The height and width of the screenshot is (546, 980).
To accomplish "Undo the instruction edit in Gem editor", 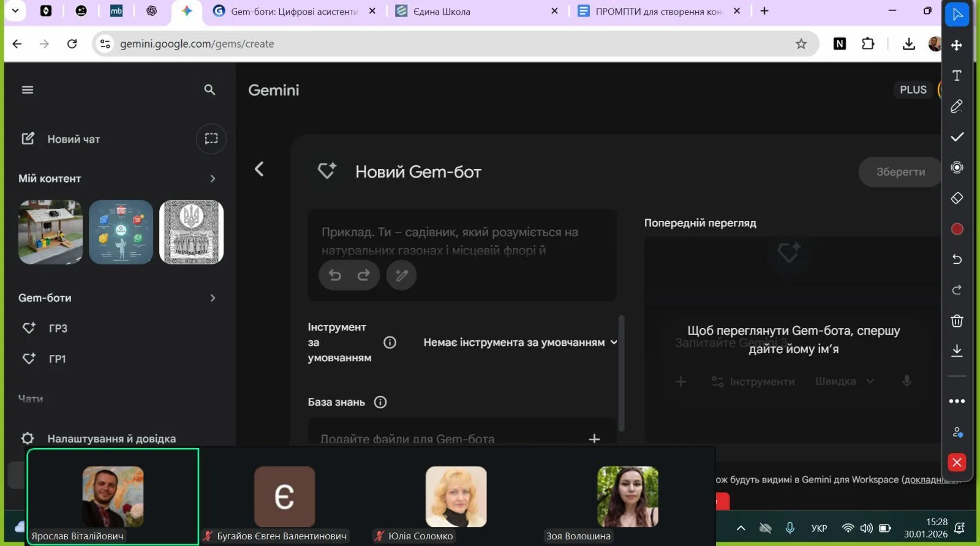I will 335,275.
